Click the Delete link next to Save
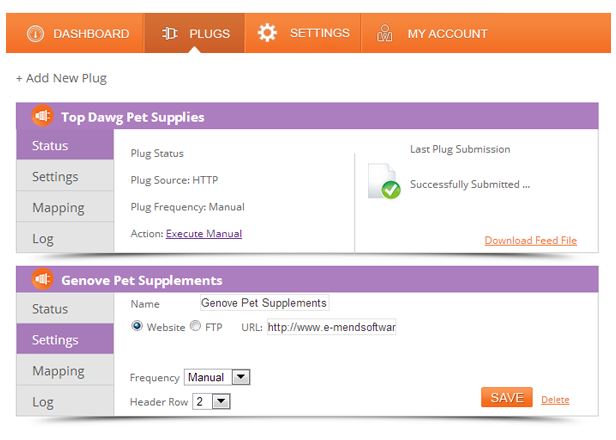This screenshot has width=616, height=440. coord(555,400)
